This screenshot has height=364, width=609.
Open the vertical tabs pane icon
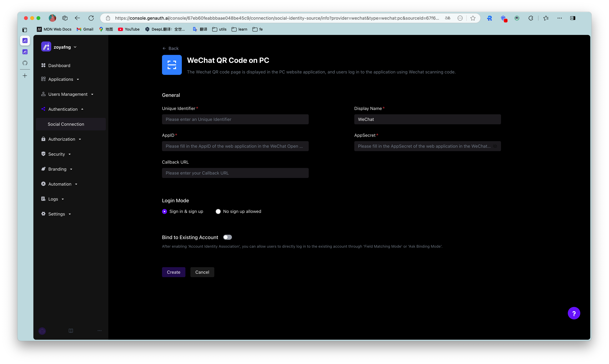(x=25, y=30)
